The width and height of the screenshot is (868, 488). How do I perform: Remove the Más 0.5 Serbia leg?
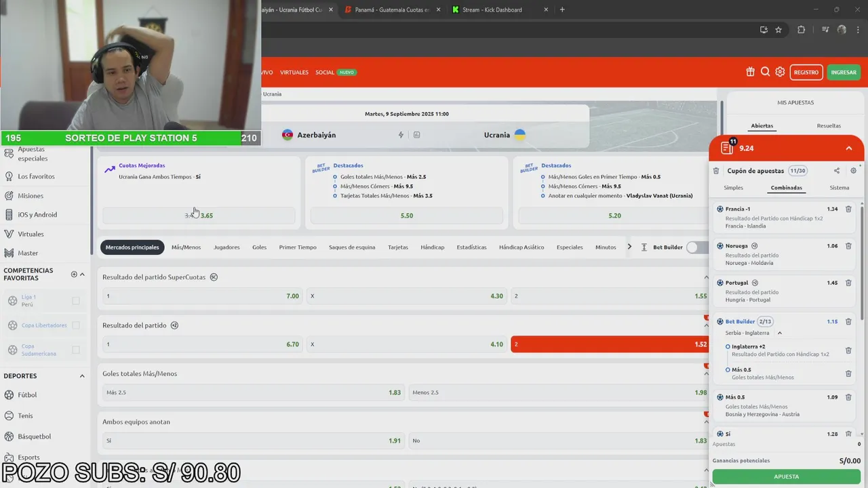click(x=848, y=373)
